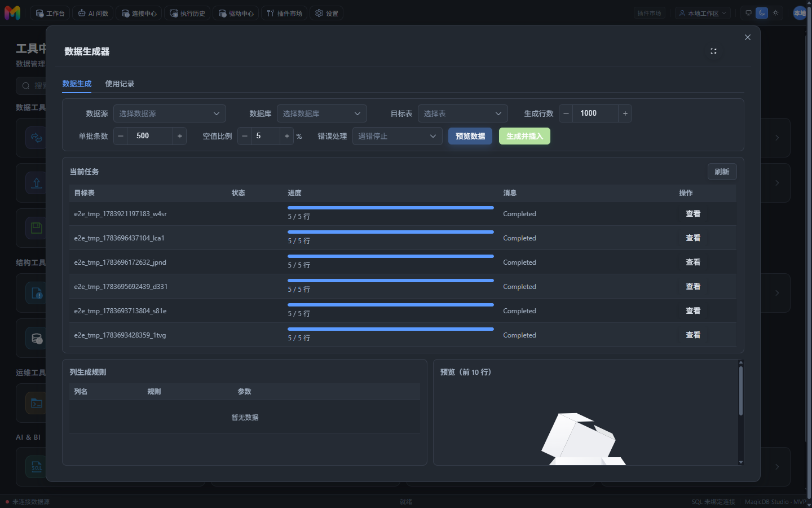Click 查看 for task e2e_tmp_1783693428359_1tvg
This screenshot has height=508, width=812.
(693, 335)
